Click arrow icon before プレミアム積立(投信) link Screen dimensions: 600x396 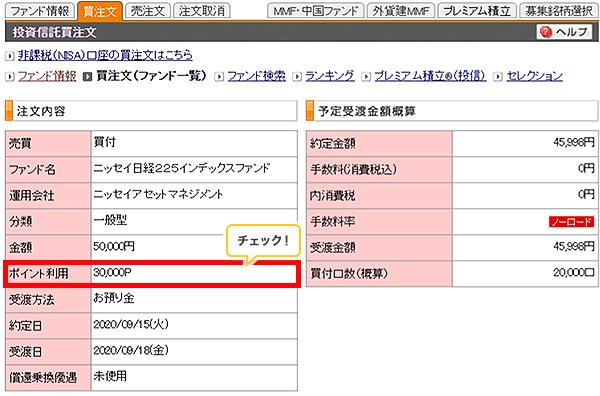(x=366, y=77)
